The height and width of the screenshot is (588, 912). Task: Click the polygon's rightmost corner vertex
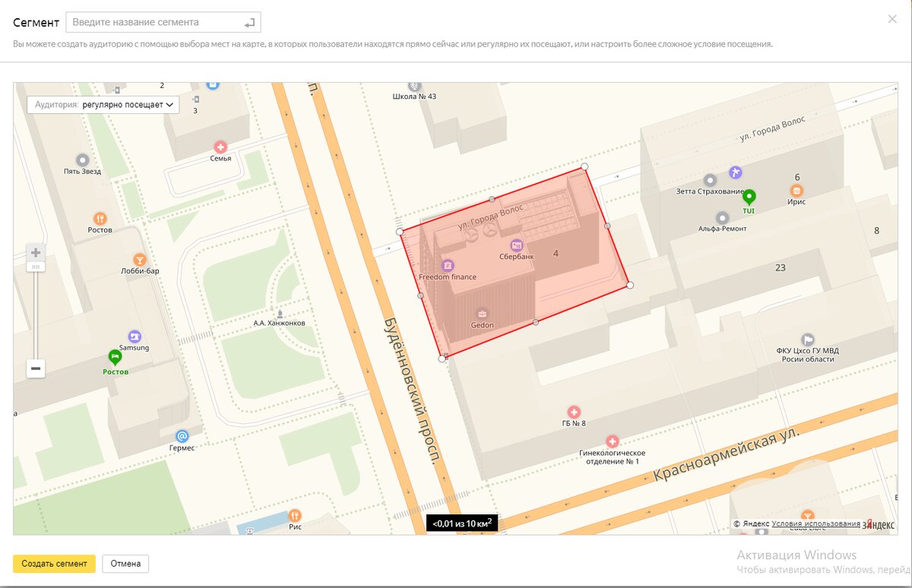(630, 285)
